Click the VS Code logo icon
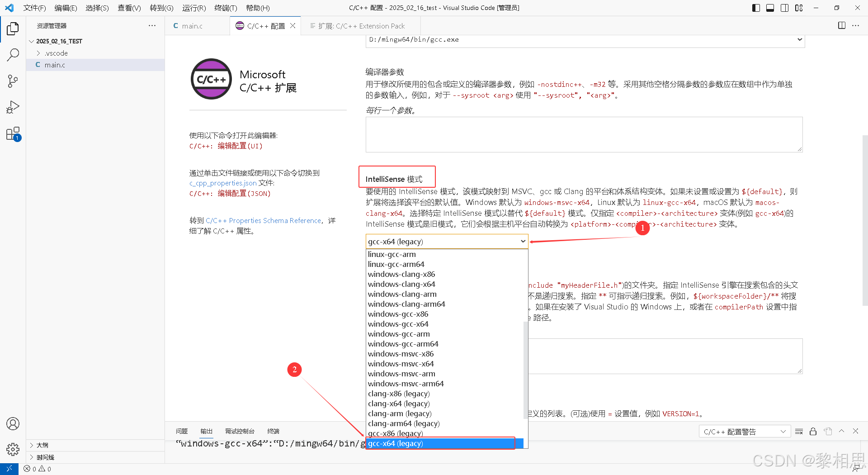Viewport: 868px width, 475px height. (9, 8)
